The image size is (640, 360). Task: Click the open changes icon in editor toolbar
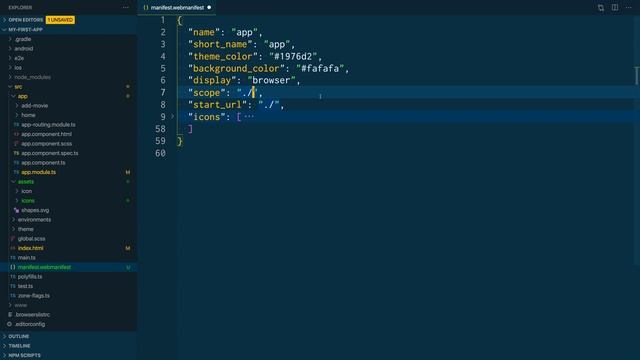(601, 7)
